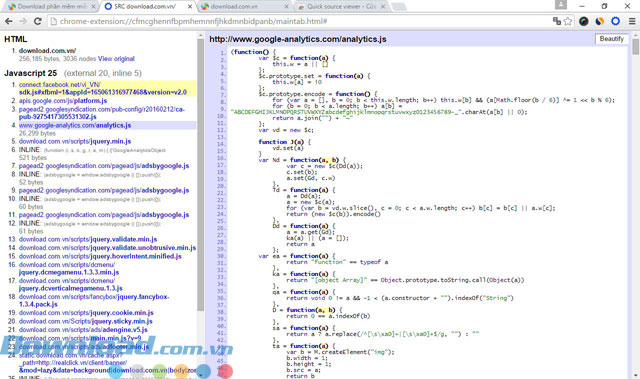Reload the current page

point(38,21)
